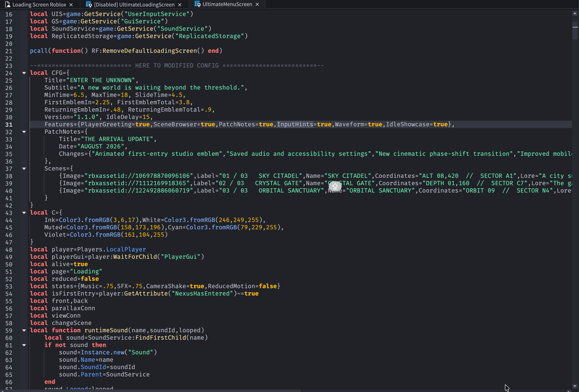Switch to the Loading Screen Roblox tab
The image size is (579, 392).
[39, 5]
